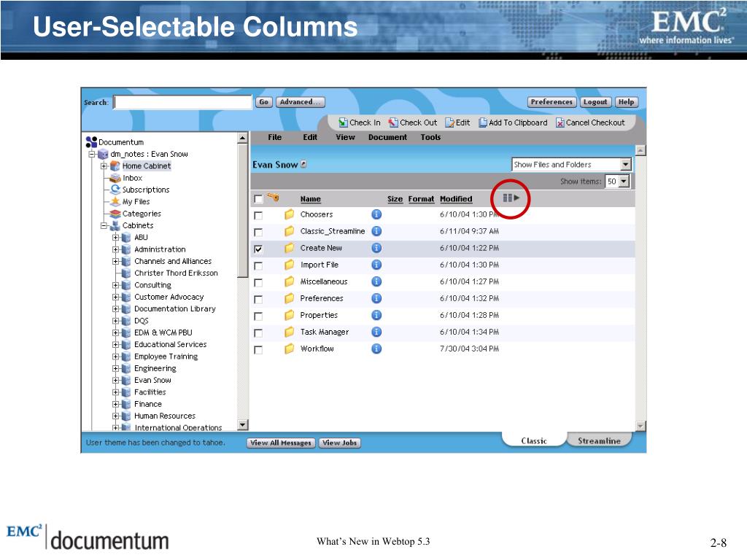Collapse the Cabinets node
This screenshot has height=560, width=747.
click(x=104, y=226)
